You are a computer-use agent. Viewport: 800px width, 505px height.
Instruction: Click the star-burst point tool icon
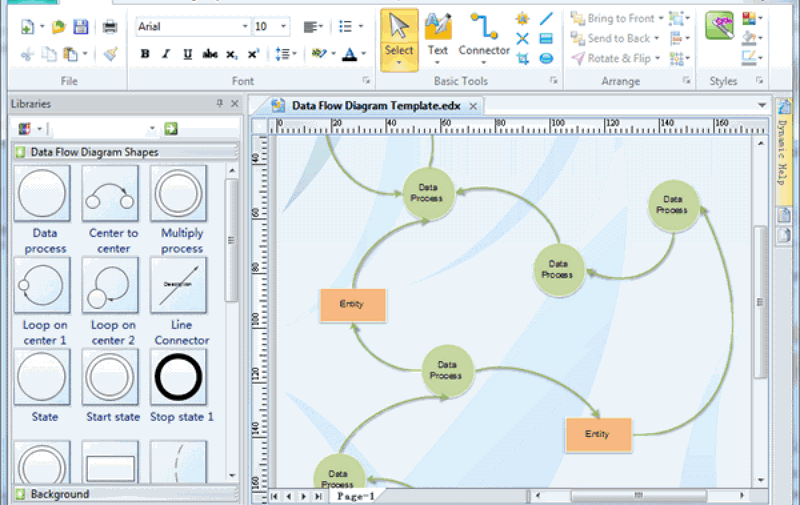click(522, 19)
